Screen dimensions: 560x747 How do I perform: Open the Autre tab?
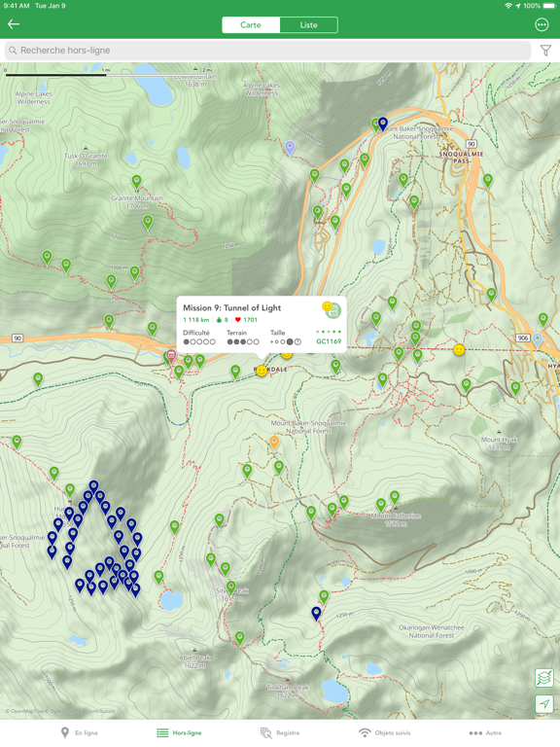point(485,732)
